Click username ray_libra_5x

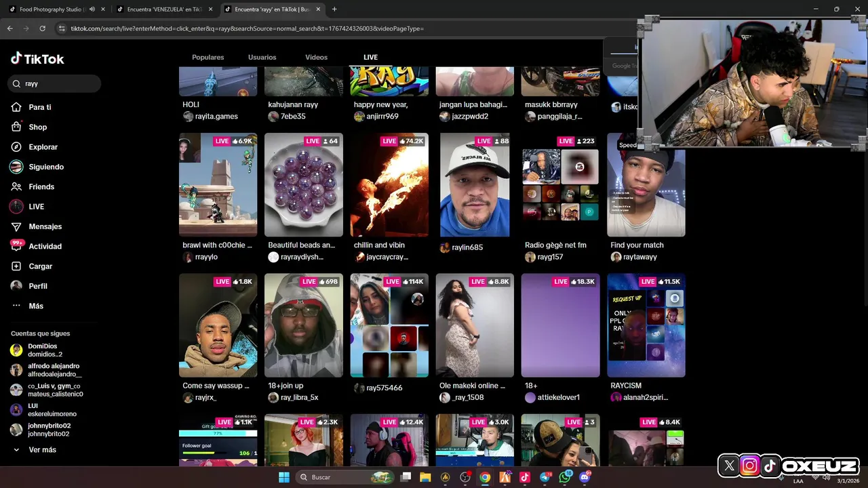tap(299, 397)
